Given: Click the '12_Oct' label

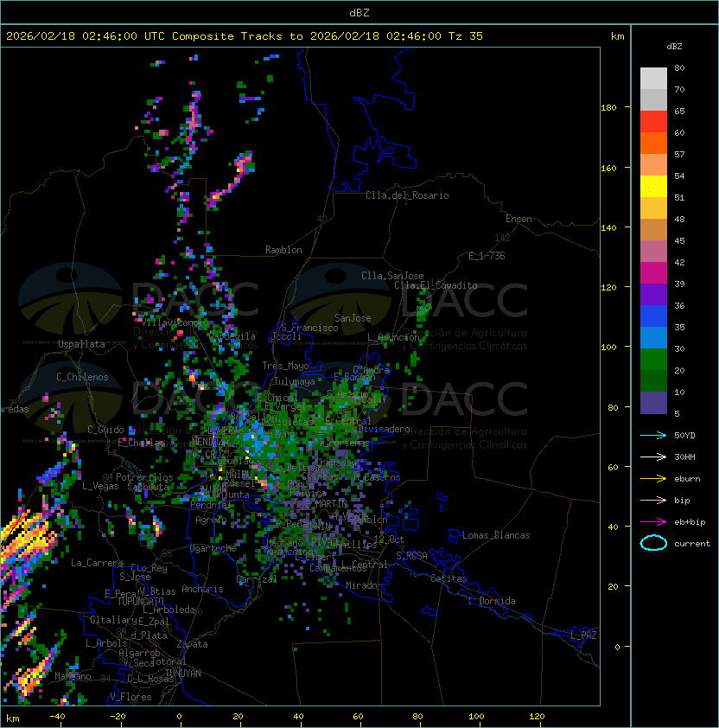Looking at the screenshot, I should (389, 540).
